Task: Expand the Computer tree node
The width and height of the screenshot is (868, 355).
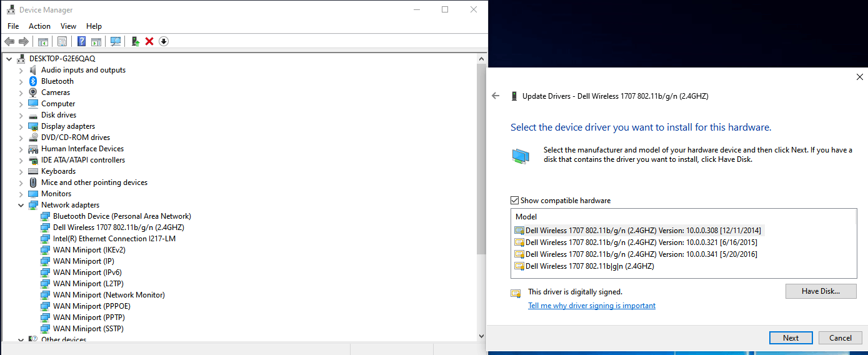Action: click(21, 104)
